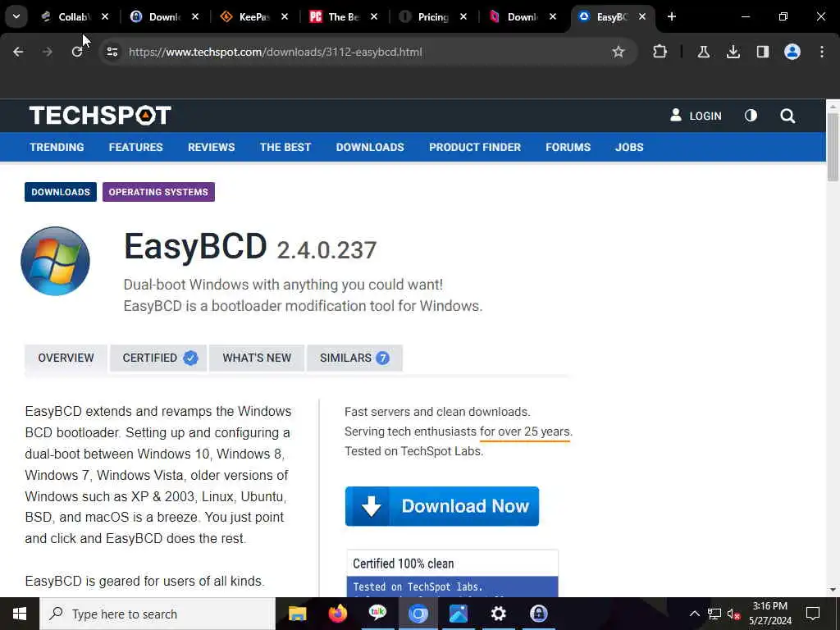Open the Chrome taskbar icon
The width and height of the screenshot is (840, 630).
click(418, 614)
